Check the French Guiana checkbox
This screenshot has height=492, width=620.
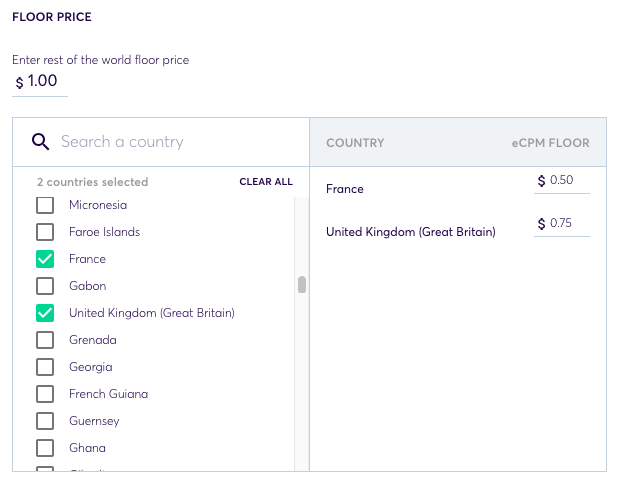45,394
